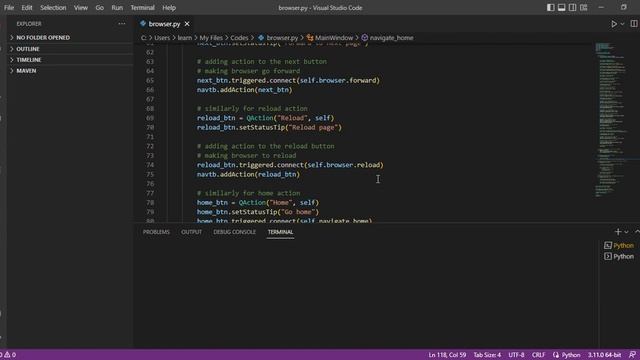This screenshot has height=360, width=640.
Task: Expand the NO FOLDER OPENED section
Action: tap(69, 38)
